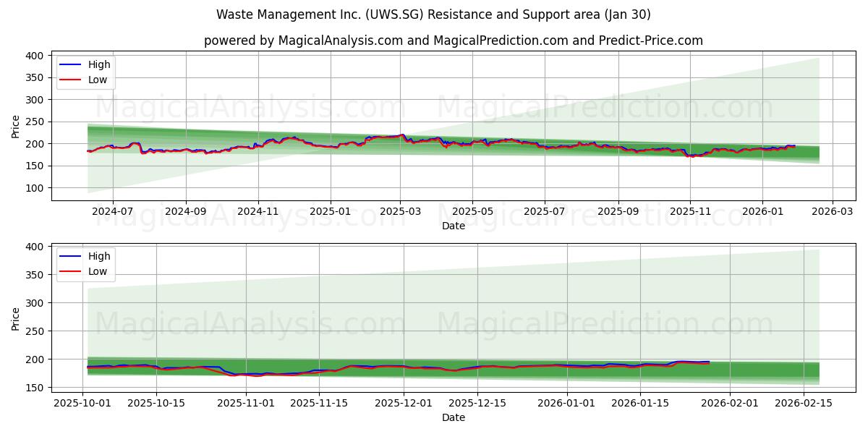The image size is (868, 434).
Task: Click the '2025-07' date tick label
Action: (x=545, y=212)
